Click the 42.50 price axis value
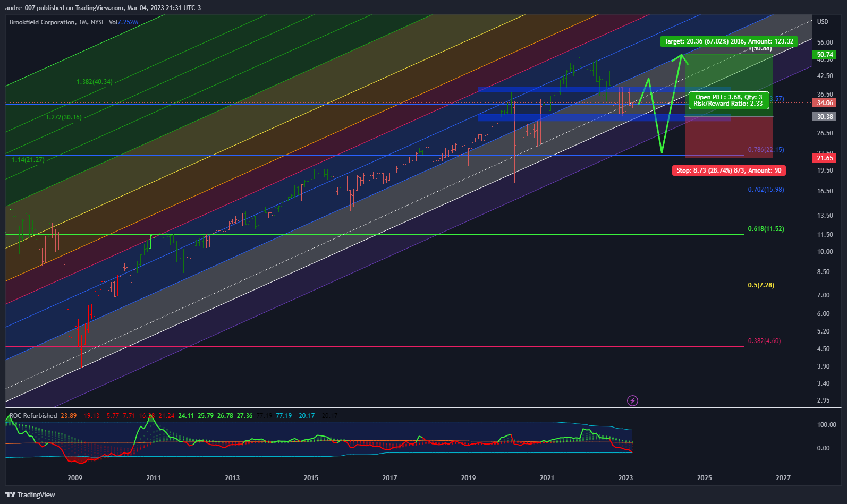The width and height of the screenshot is (847, 504). [x=825, y=76]
